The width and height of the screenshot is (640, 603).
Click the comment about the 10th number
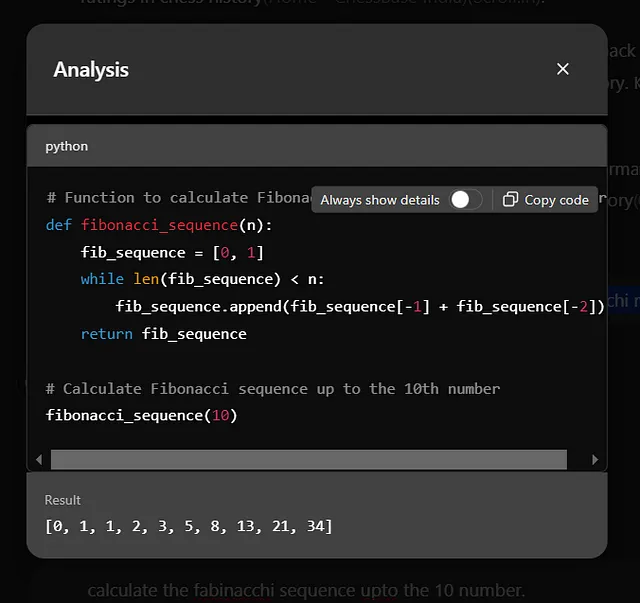pyautogui.click(x=272, y=388)
